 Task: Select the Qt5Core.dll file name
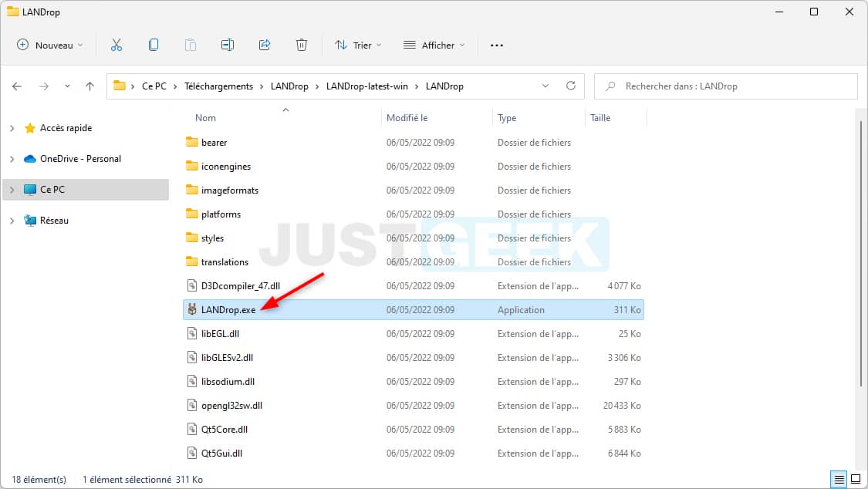(x=225, y=430)
